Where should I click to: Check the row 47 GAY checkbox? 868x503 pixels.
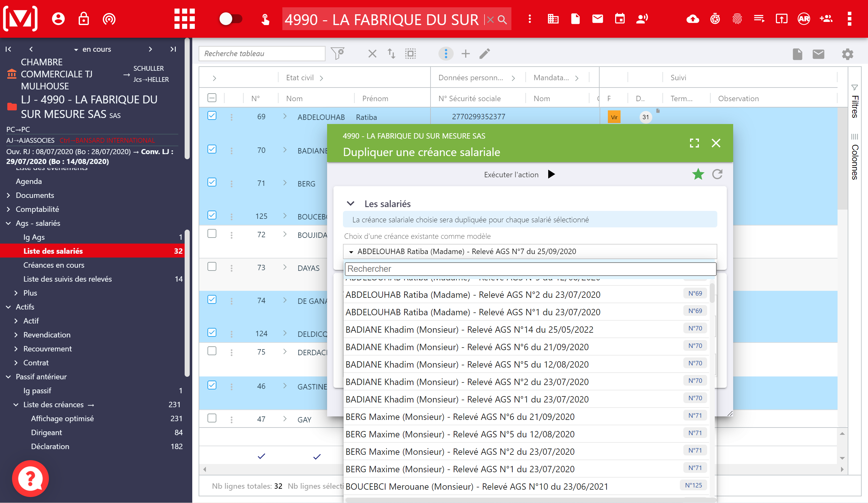[212, 418]
